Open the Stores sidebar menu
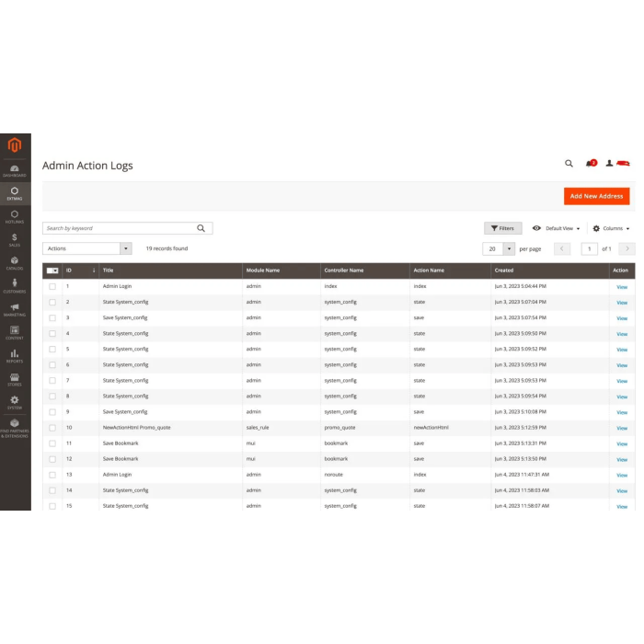The image size is (644, 644). (15, 379)
